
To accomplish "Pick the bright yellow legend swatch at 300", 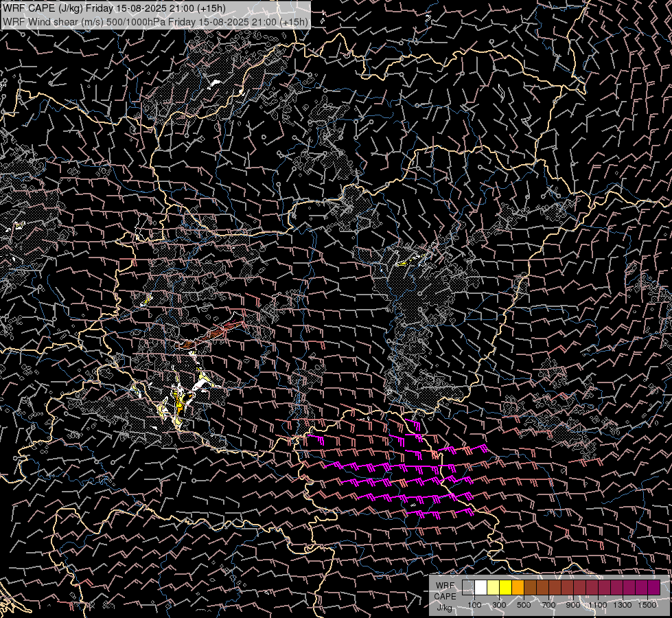I will pos(506,588).
